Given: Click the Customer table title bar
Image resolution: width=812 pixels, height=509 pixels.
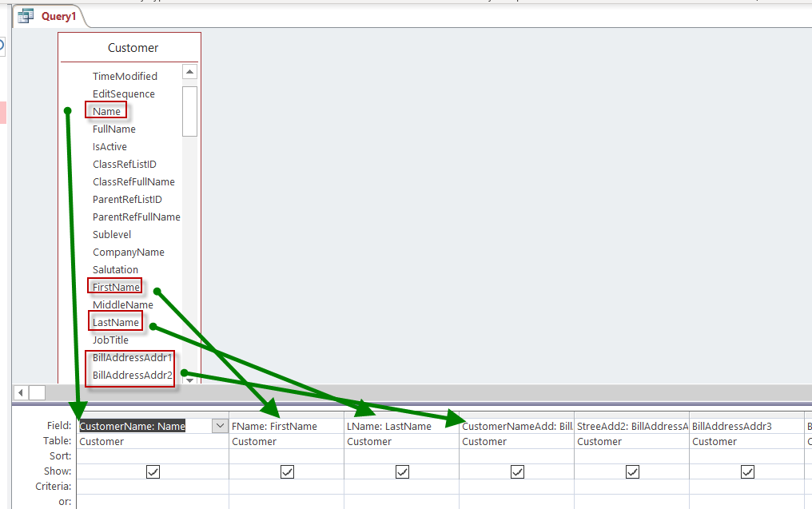Looking at the screenshot, I should pos(133,48).
